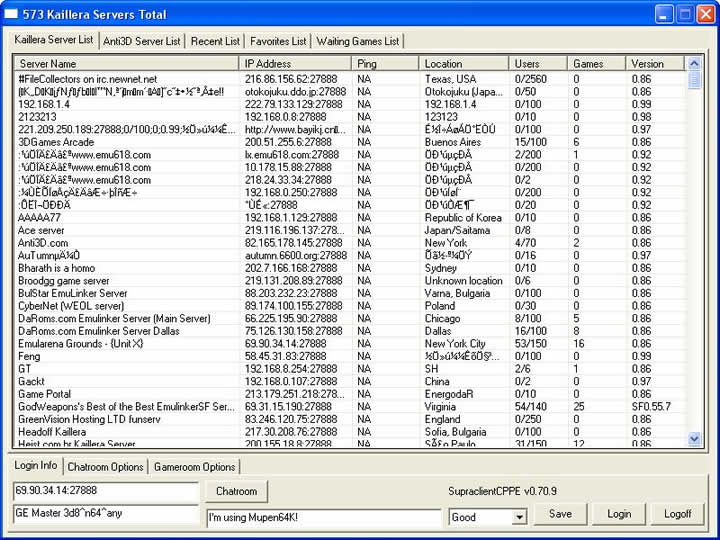Click the server list scroll up arrow
Screen dimensions: 720x540
click(694, 63)
